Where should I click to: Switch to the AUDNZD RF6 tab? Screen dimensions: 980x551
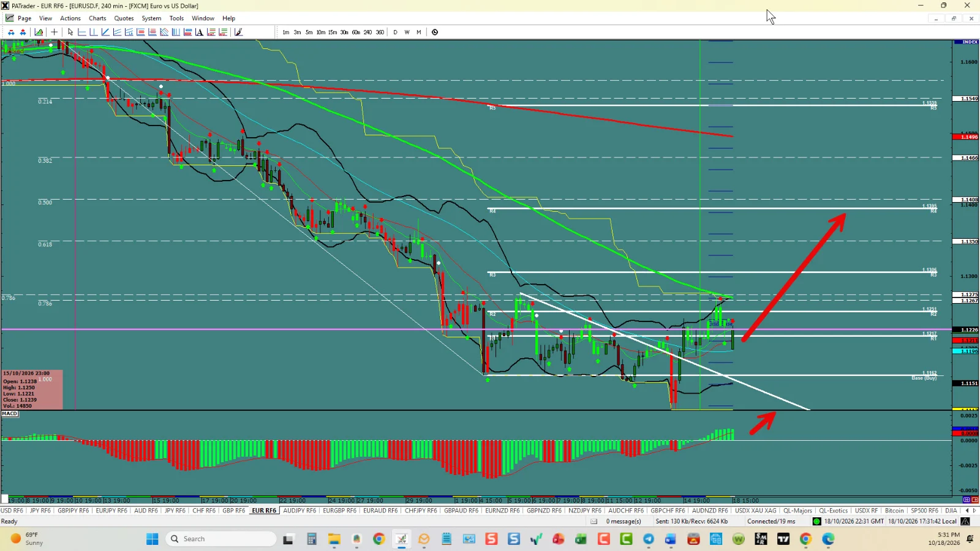(x=710, y=511)
